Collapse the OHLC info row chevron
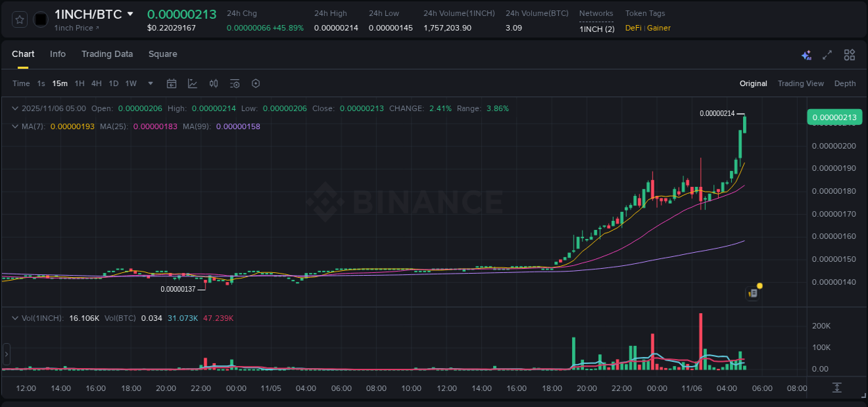The height and width of the screenshot is (407, 868). click(x=15, y=108)
